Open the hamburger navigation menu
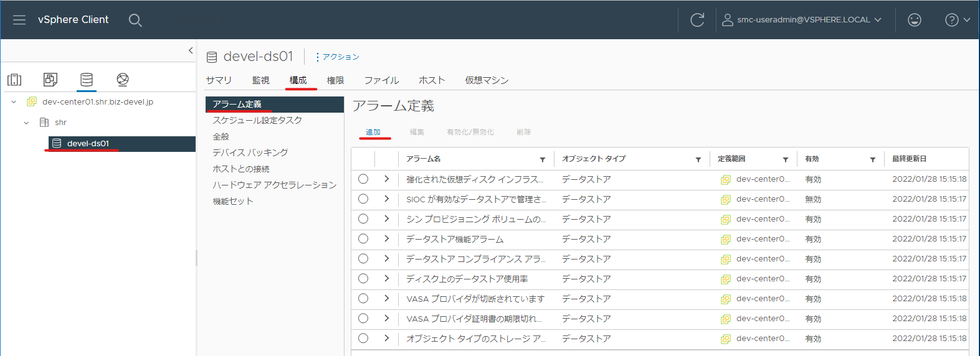Image resolution: width=980 pixels, height=356 pixels. click(x=19, y=20)
